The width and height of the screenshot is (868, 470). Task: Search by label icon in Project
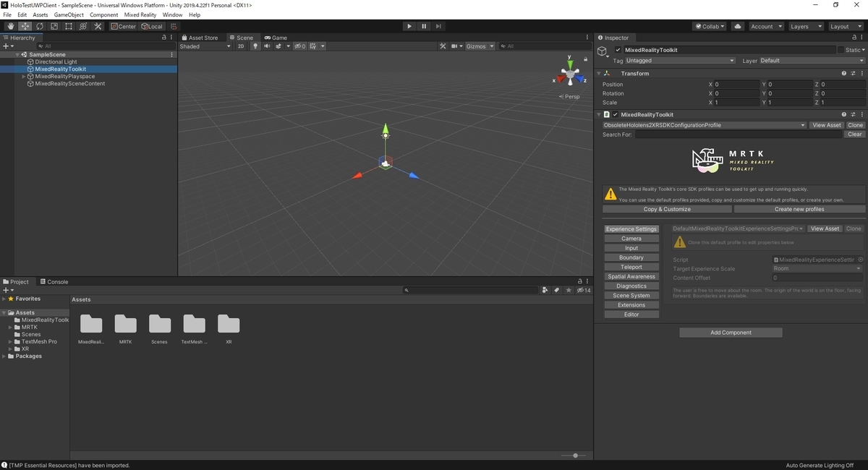pyautogui.click(x=557, y=290)
